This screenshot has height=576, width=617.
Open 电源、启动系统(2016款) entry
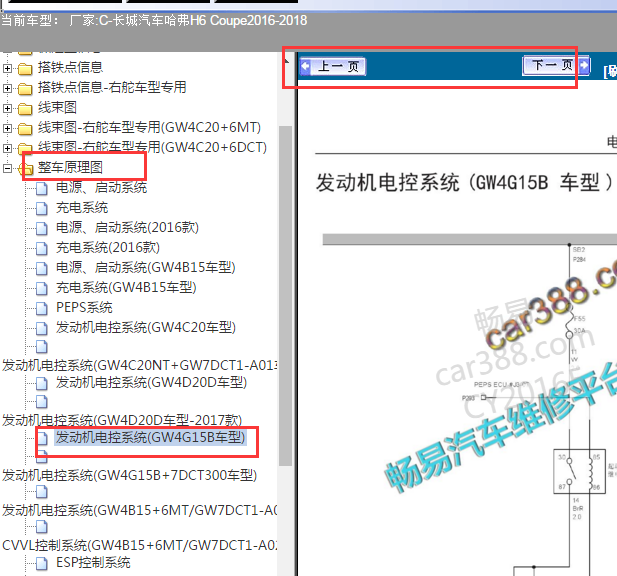point(127,227)
